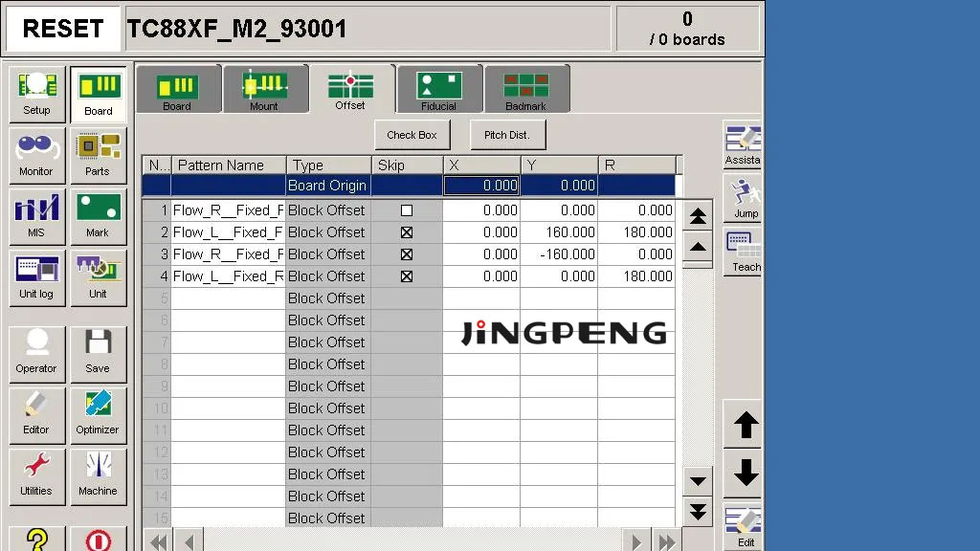This screenshot has width=980, height=551.
Task: Open Utilities
Action: [37, 476]
